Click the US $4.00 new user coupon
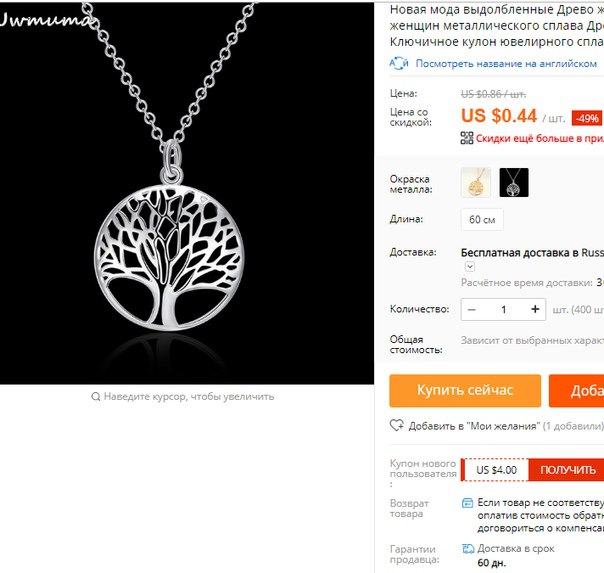Image resolution: width=604 pixels, height=573 pixels. (x=496, y=470)
